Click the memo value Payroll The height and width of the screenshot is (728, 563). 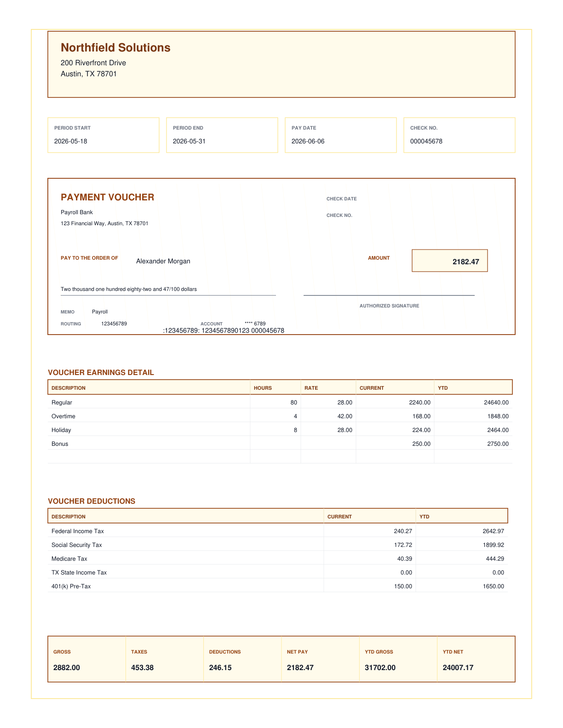click(x=100, y=312)
